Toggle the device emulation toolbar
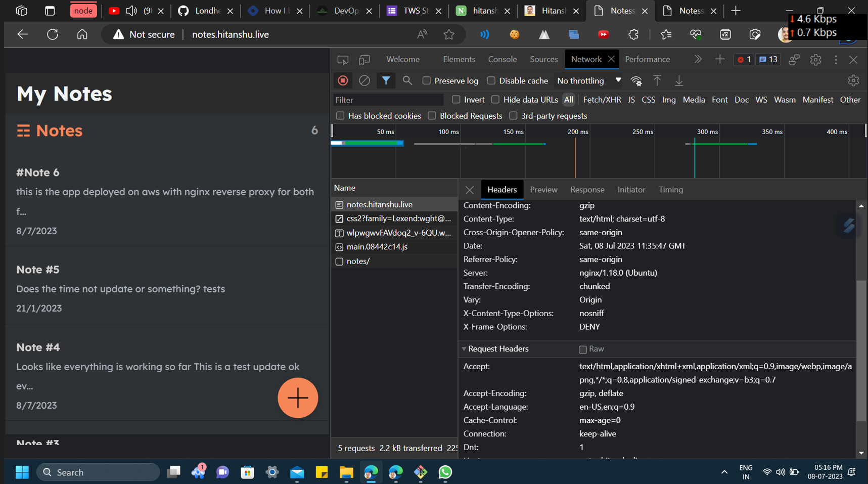 pos(364,59)
